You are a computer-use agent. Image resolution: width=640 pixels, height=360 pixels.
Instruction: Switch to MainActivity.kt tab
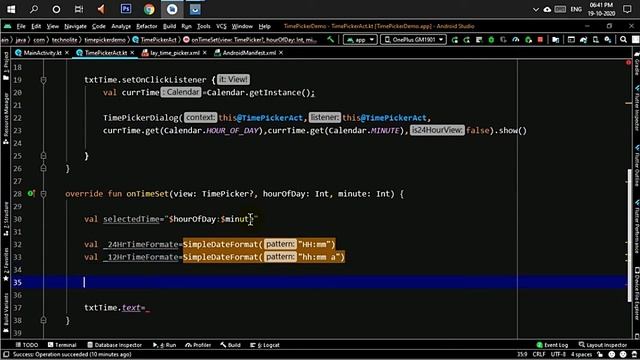[42, 53]
